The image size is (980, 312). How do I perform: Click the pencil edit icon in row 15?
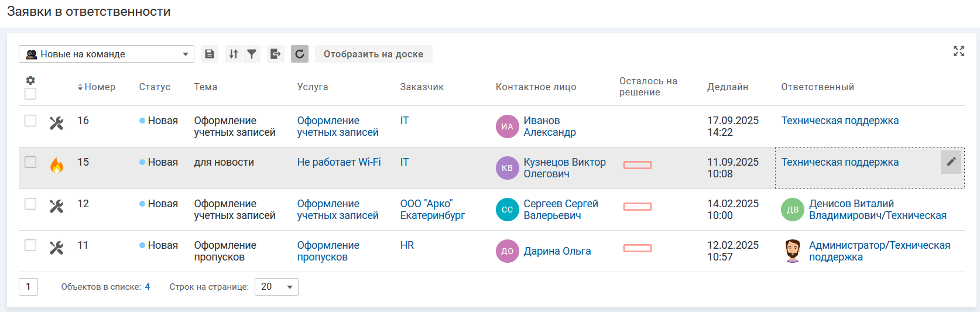click(x=951, y=162)
